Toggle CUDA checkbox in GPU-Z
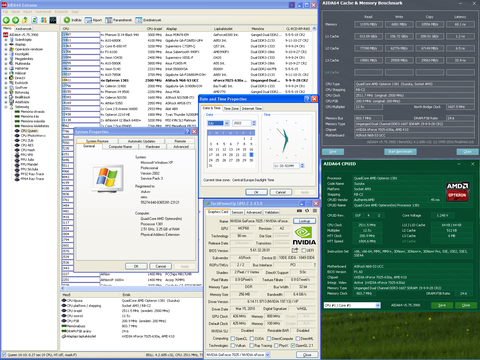This screenshot has width=480, height=360. (252, 339)
